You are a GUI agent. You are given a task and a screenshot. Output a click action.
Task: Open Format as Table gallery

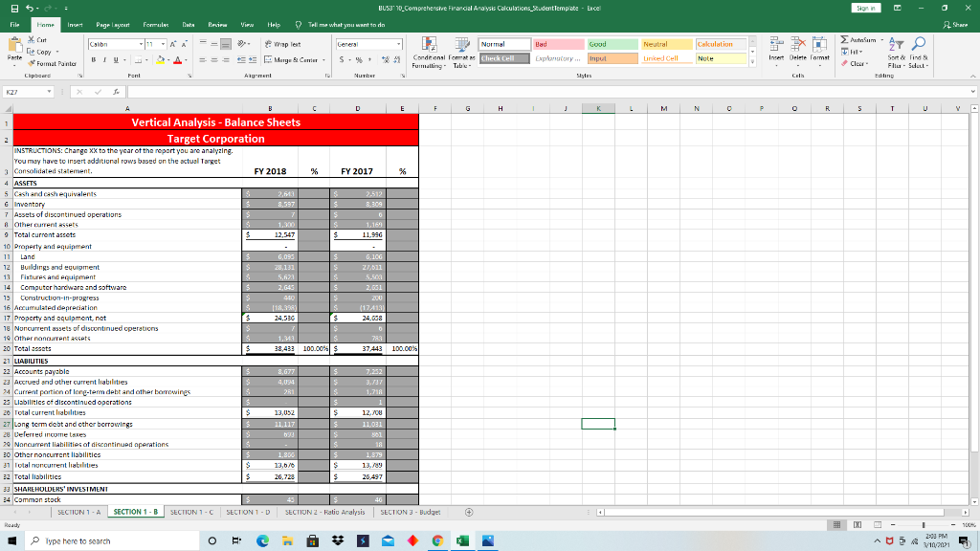pos(462,53)
